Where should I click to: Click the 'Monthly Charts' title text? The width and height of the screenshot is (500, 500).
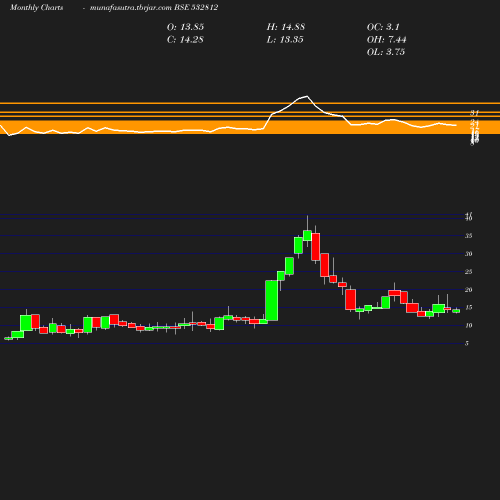(x=37, y=8)
